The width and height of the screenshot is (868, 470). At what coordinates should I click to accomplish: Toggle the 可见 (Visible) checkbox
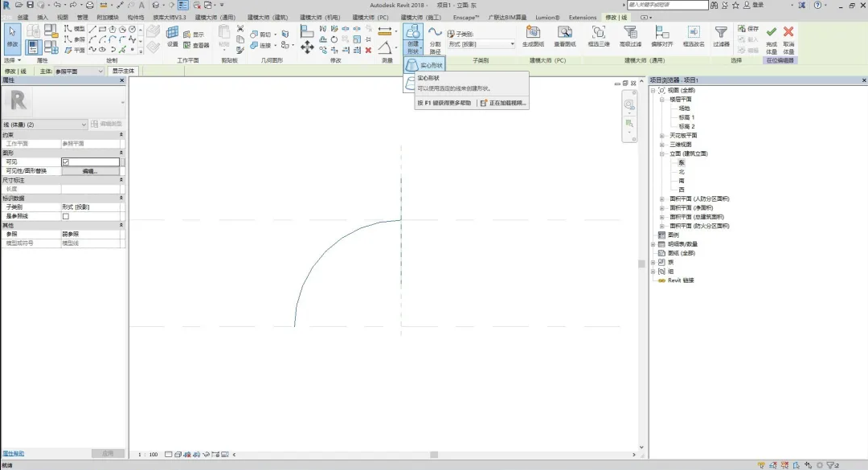click(66, 161)
